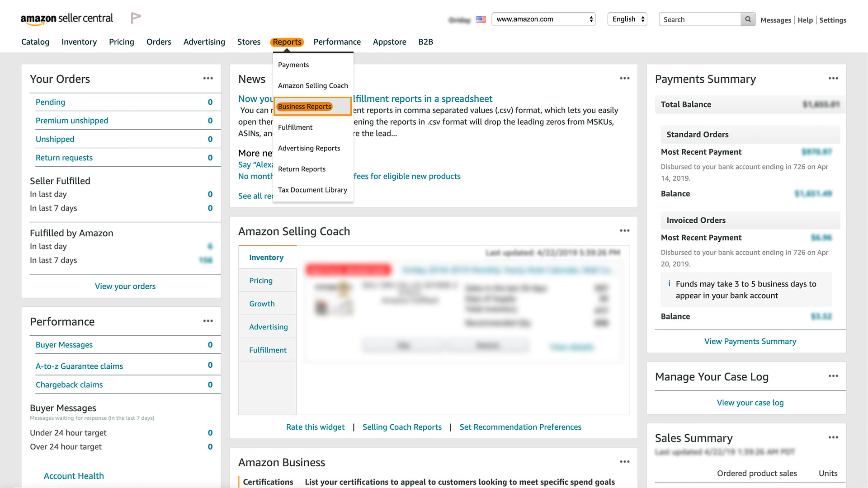This screenshot has height=488, width=868.
Task: Open the top Advertising navigation menu
Action: point(204,42)
